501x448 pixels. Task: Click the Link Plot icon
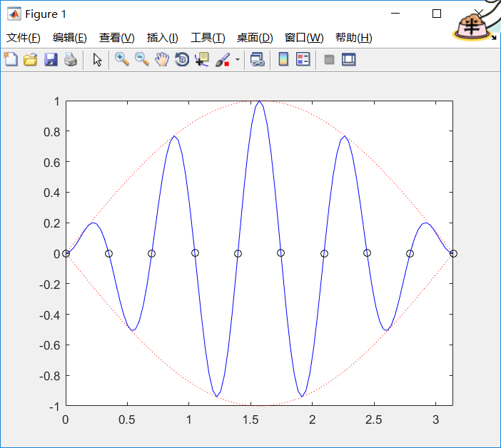point(258,59)
